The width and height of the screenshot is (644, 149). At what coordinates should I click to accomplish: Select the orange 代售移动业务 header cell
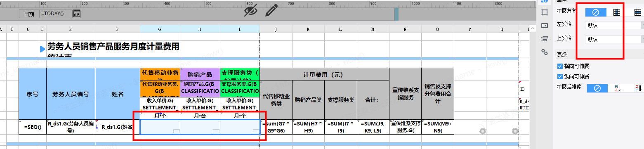pos(160,74)
